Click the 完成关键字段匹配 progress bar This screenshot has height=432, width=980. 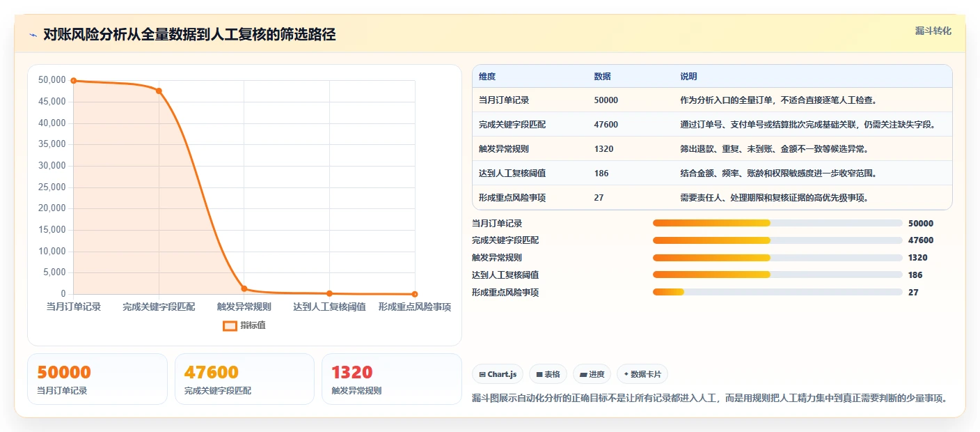point(777,240)
